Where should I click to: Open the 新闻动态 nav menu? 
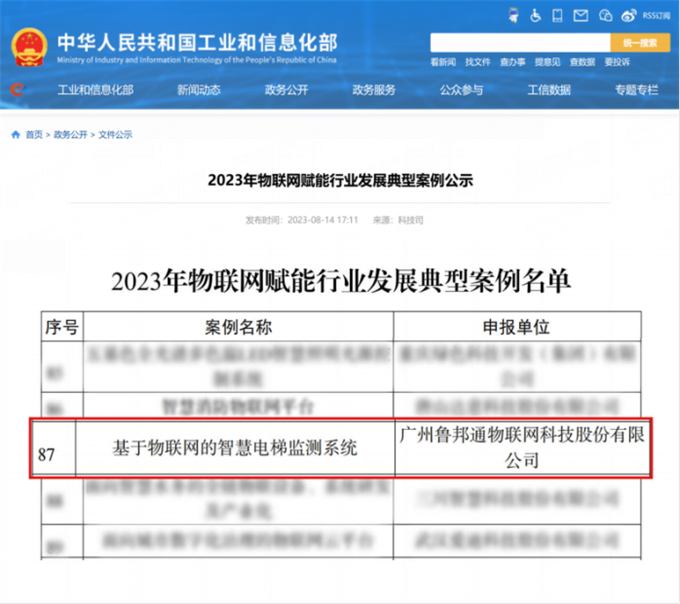[199, 90]
